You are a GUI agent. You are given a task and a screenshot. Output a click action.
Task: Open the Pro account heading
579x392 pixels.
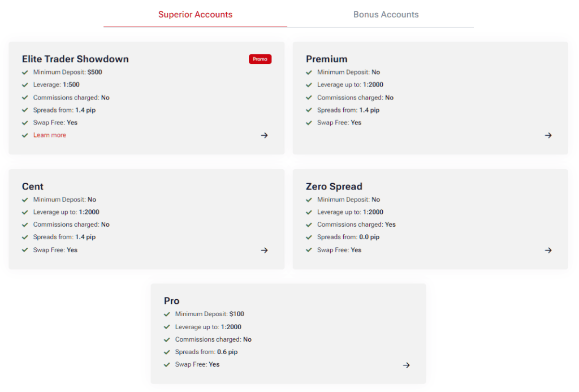tap(172, 301)
